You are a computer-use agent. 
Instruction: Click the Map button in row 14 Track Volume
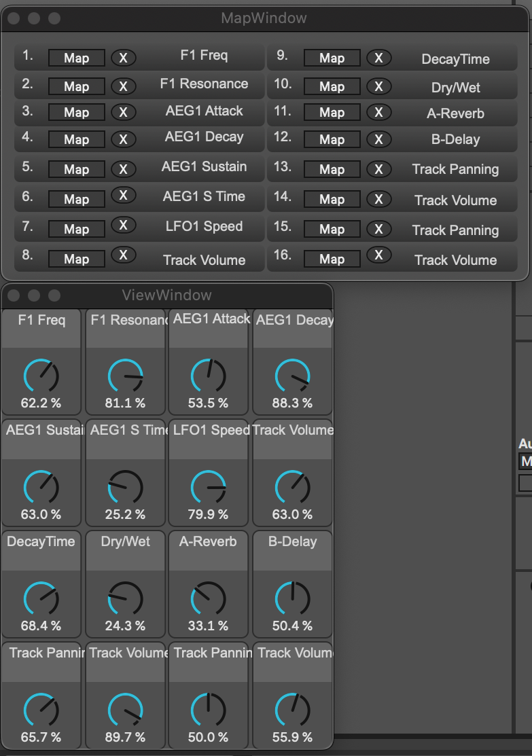pyautogui.click(x=332, y=199)
